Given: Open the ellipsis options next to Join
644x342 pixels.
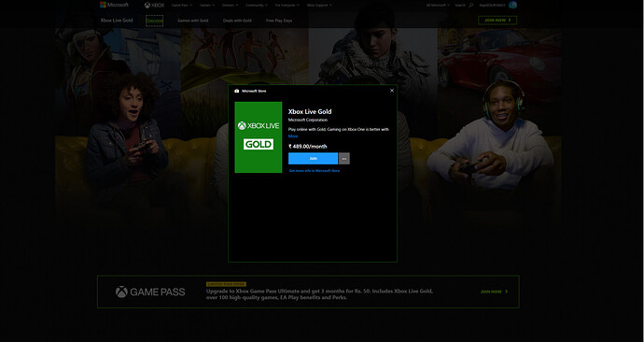Looking at the screenshot, I should pyautogui.click(x=344, y=159).
